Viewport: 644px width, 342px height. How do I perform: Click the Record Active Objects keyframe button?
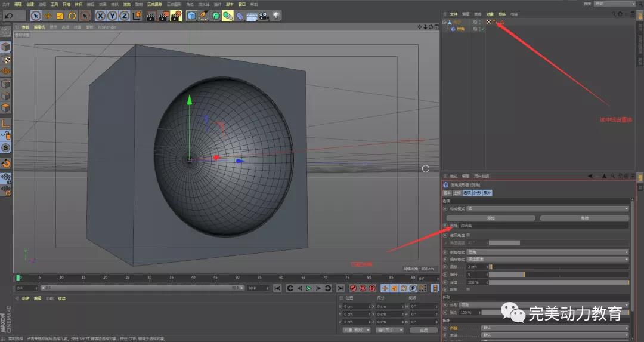click(353, 288)
